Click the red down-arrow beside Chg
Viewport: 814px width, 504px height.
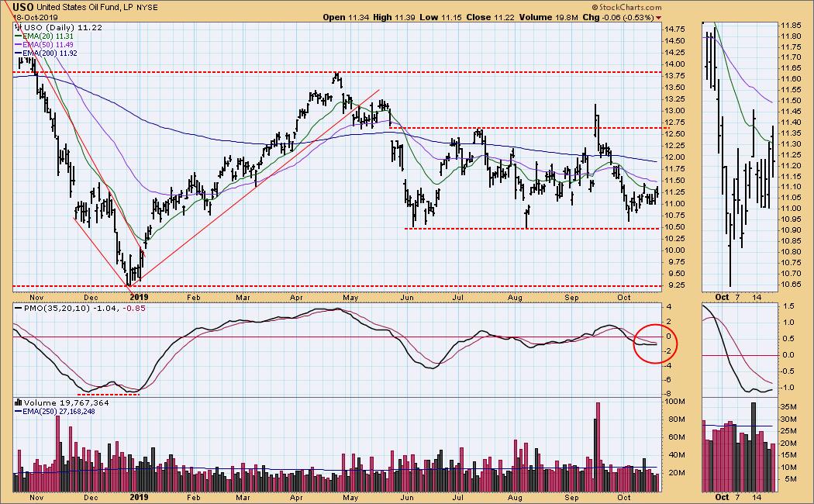tap(659, 18)
